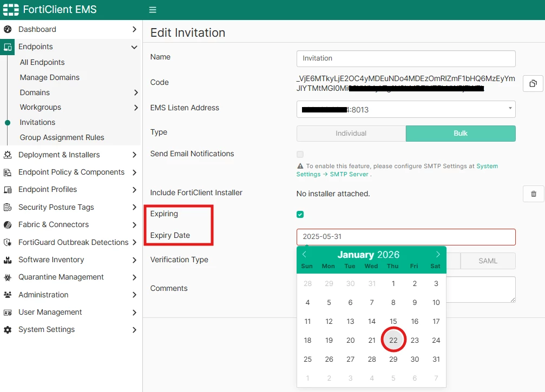This screenshot has width=545, height=392.
Task: Click the January 2026 calendar header
Action: click(369, 255)
